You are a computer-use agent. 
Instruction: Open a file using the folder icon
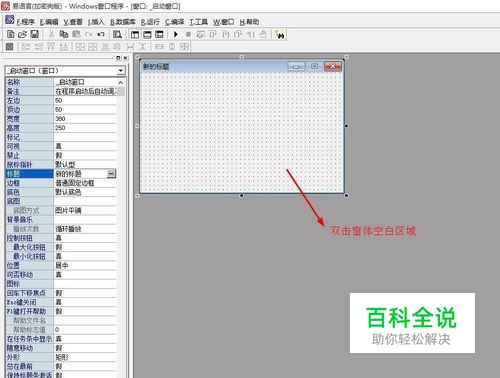coord(23,34)
